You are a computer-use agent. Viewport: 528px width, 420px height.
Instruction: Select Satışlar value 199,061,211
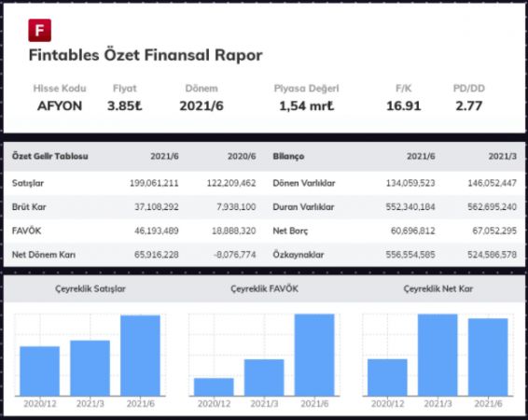[x=154, y=183]
